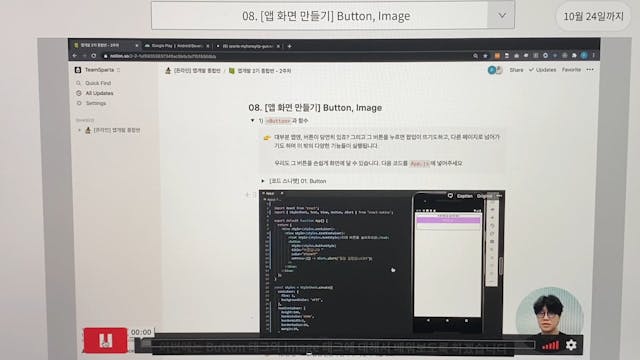Click the Original button on embedded image
640x360 pixels.
[x=484, y=196]
